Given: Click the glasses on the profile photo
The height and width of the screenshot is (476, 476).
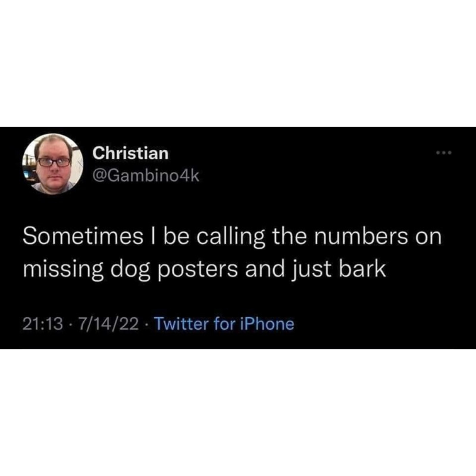Looking at the screenshot, I should pos(54,162).
